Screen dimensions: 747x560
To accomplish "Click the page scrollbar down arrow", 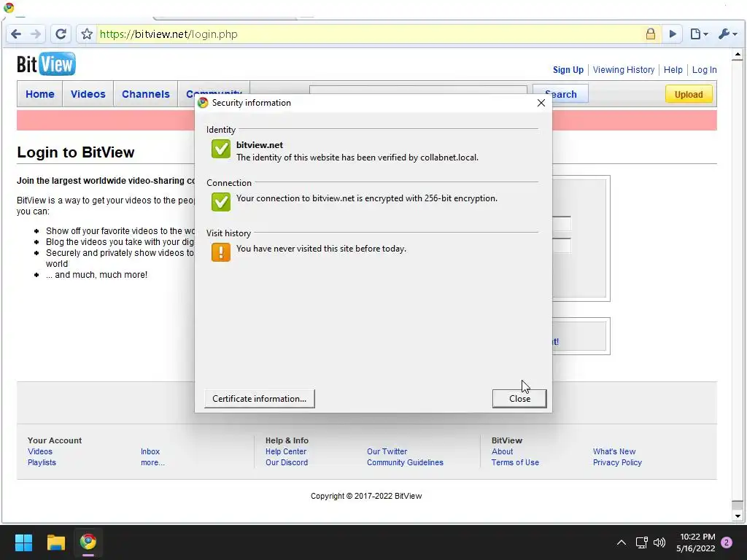I will click(738, 516).
